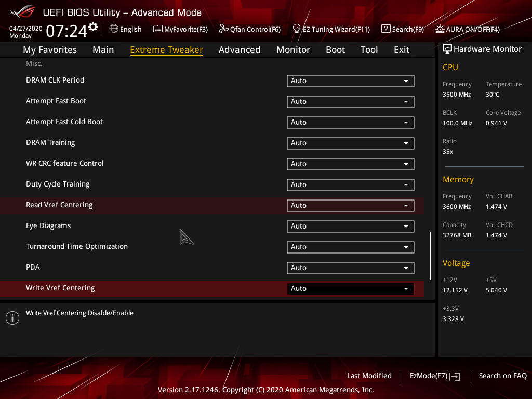Click the EZ Tuning Wizard bulb icon
The width and height of the screenshot is (532, 399).
coord(296,29)
